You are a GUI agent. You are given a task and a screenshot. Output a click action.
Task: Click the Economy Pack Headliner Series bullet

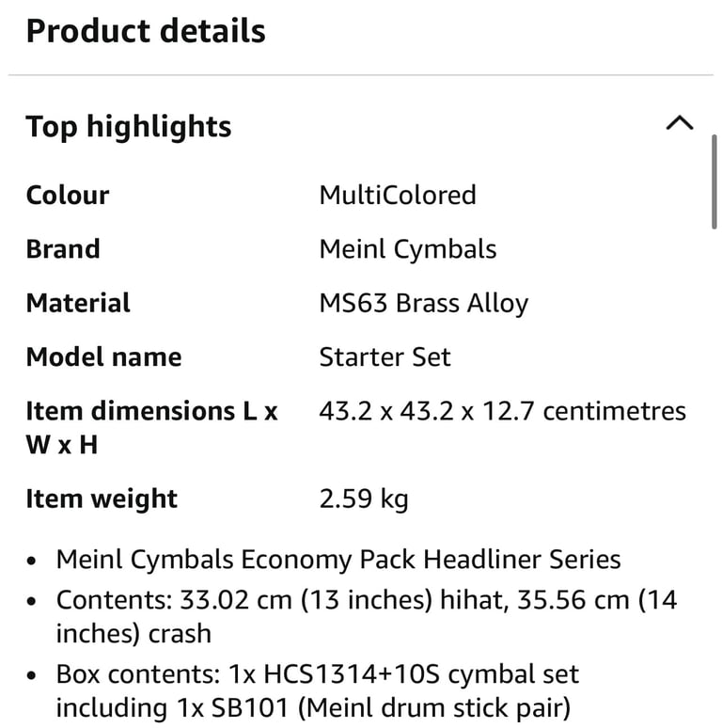click(x=338, y=560)
